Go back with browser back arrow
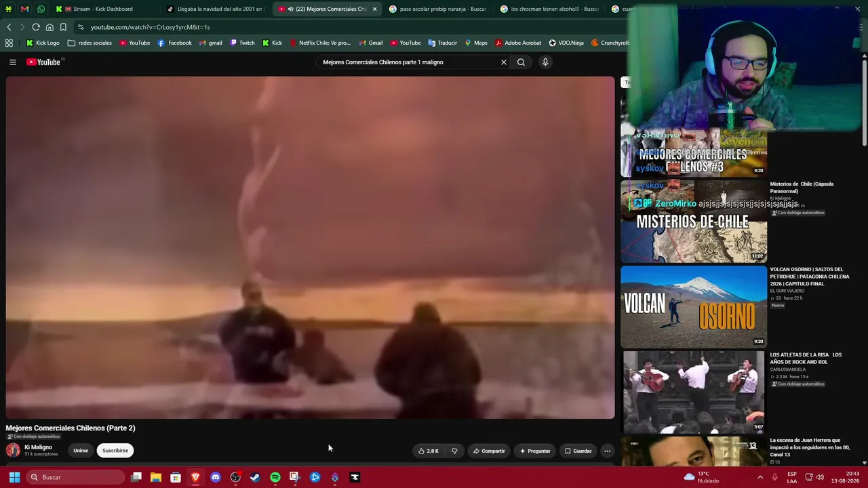The image size is (868, 488). coord(9,27)
